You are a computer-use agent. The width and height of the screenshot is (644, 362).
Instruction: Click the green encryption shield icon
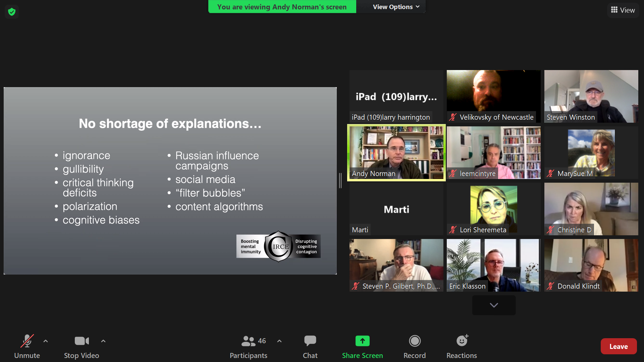click(12, 12)
